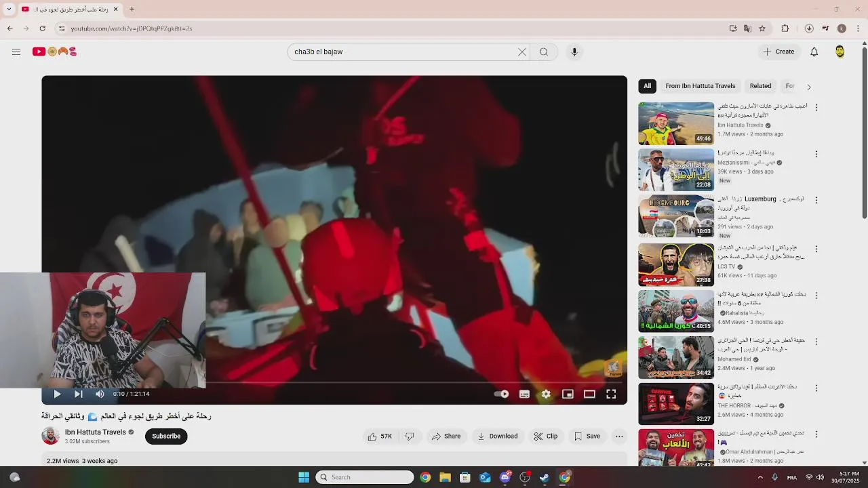Open Chrome three-dot menu
868x488 pixels.
click(x=859, y=28)
